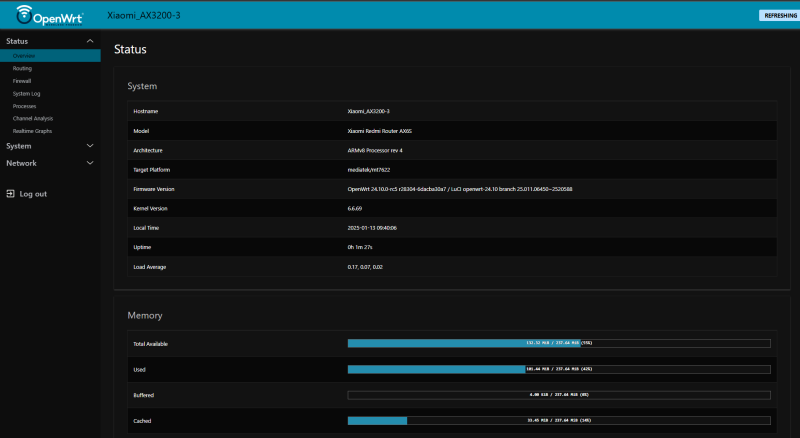The image size is (800, 438).
Task: Click the Used memory progress bar
Action: [x=559, y=369]
